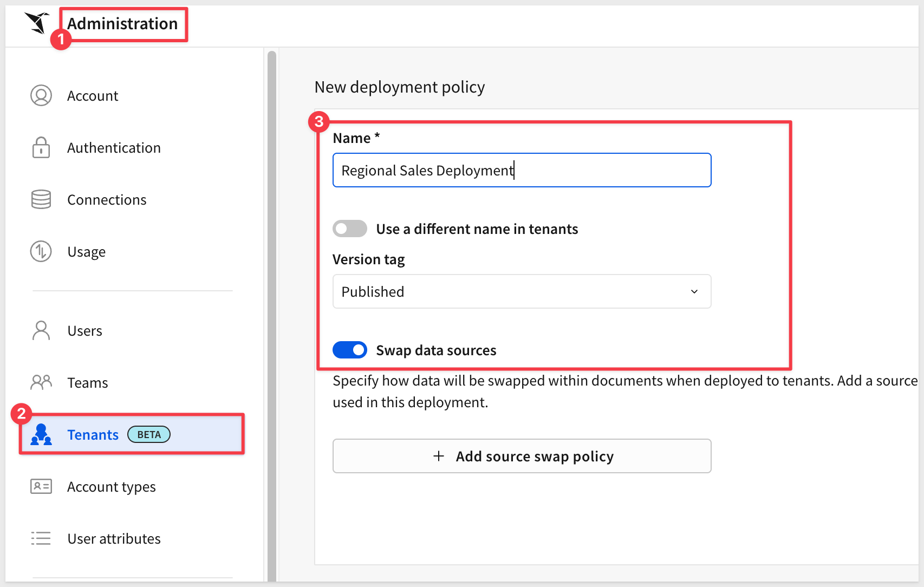Click the Administration header title
Screen dimensions: 924x587
pyautogui.click(x=122, y=24)
